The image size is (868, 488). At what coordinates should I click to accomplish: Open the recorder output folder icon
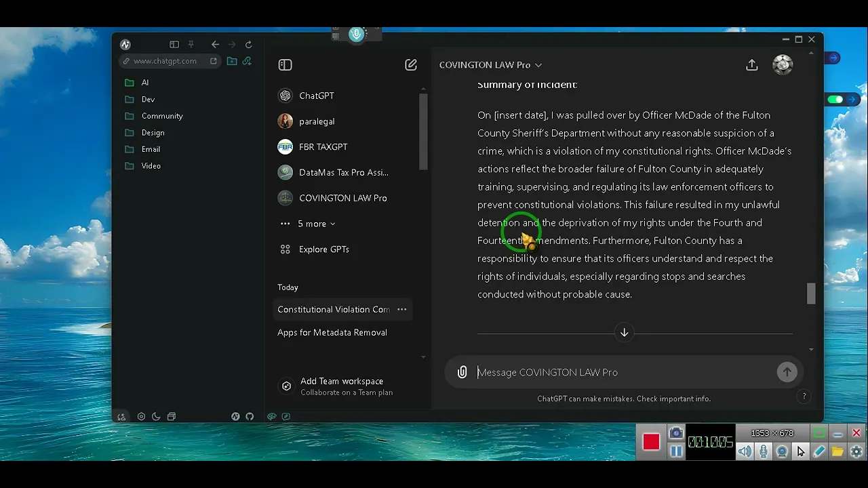[837, 451]
